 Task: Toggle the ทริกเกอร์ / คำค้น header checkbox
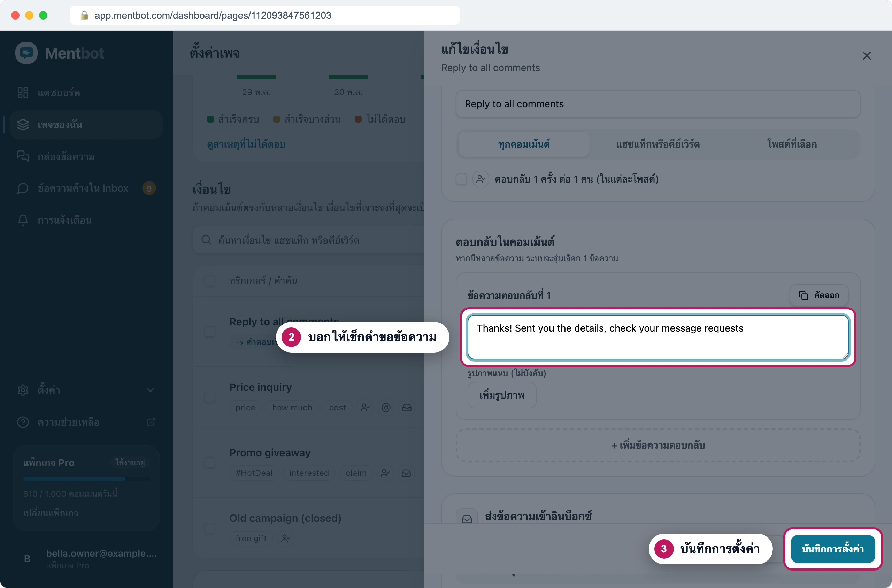pos(210,280)
